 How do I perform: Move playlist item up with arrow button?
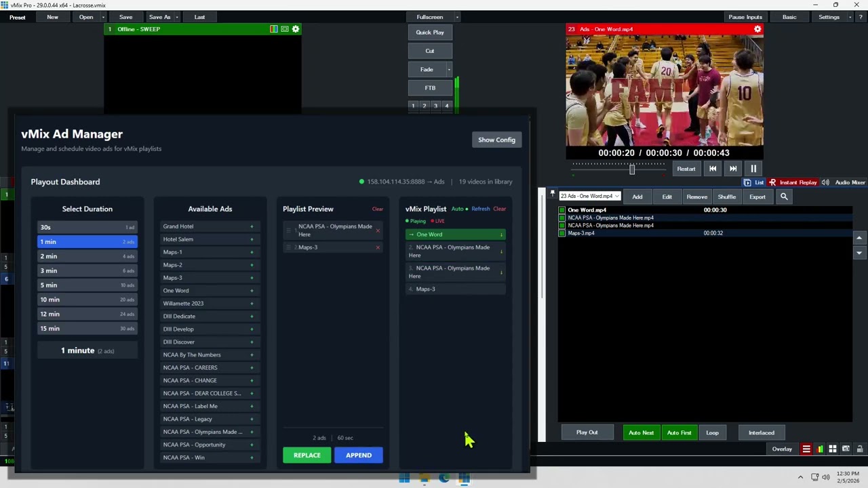click(859, 238)
